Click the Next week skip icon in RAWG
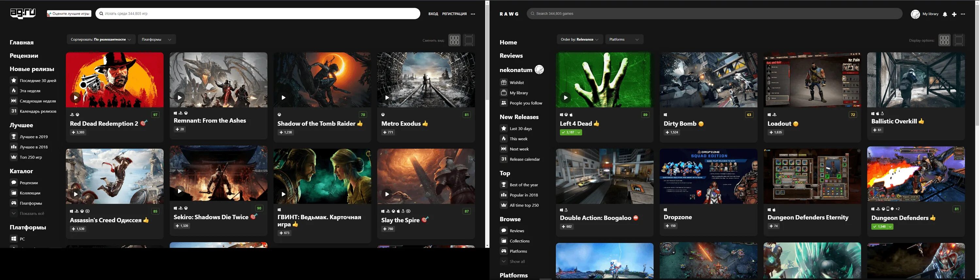 (x=504, y=149)
